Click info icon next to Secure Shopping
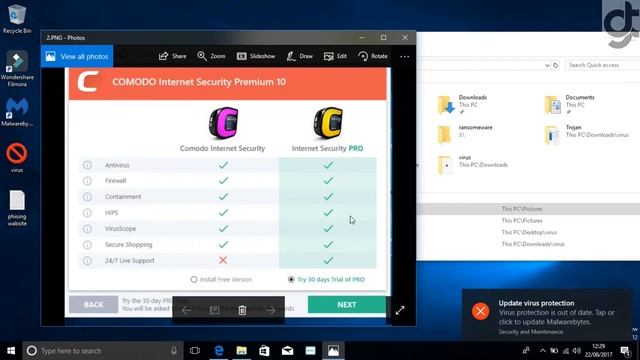Viewport: 640px width, 360px height. pyautogui.click(x=87, y=244)
